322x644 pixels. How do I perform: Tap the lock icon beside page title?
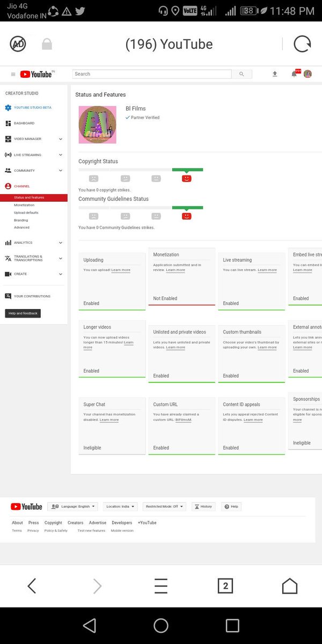click(47, 44)
